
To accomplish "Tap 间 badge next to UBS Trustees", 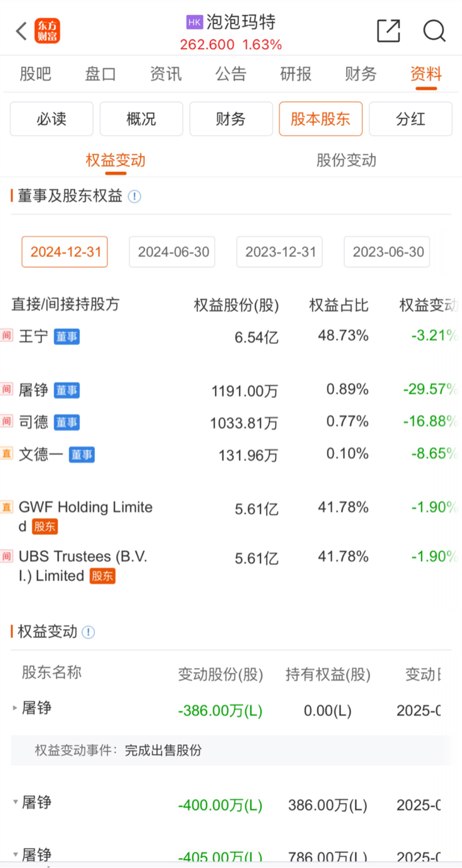I will coord(7,556).
